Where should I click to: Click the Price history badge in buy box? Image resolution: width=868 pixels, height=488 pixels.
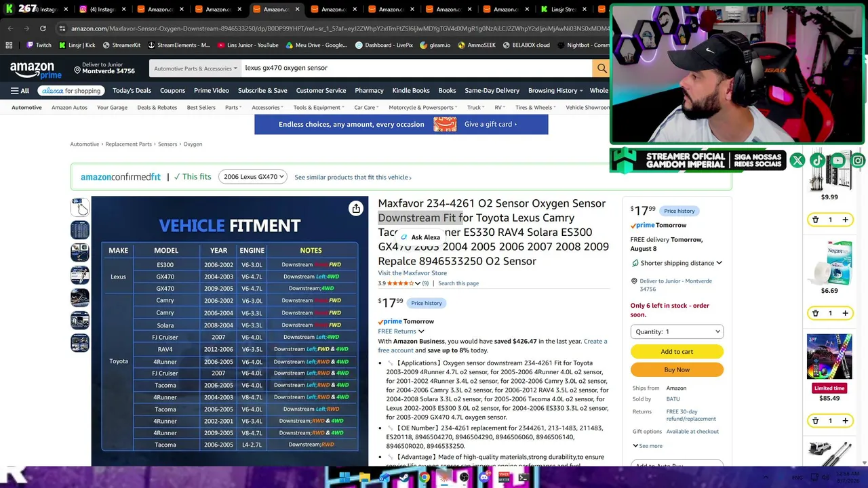679,211
